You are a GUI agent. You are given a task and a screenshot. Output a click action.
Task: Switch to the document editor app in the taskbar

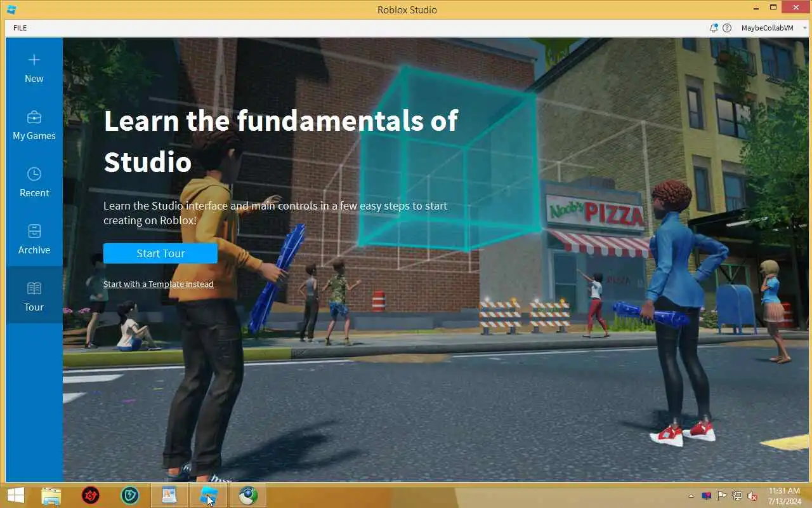(169, 495)
